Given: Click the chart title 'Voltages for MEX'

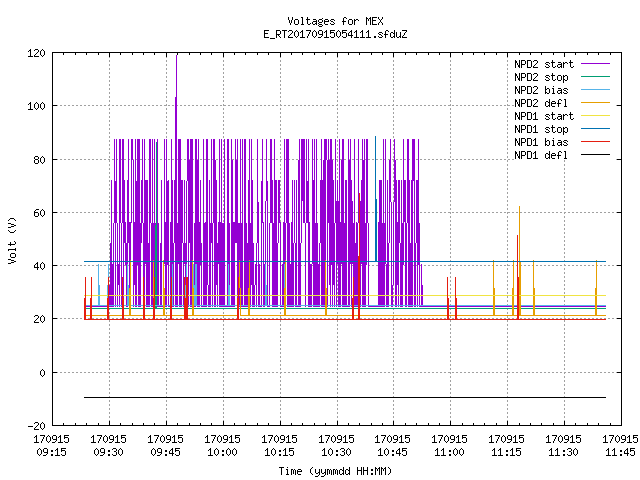Looking at the screenshot, I should pyautogui.click(x=335, y=21).
